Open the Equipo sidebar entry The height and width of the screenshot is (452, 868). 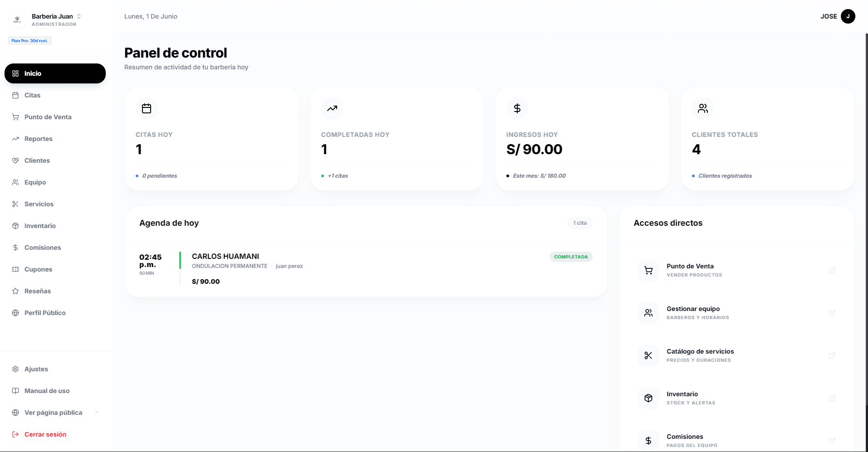[x=55, y=182]
